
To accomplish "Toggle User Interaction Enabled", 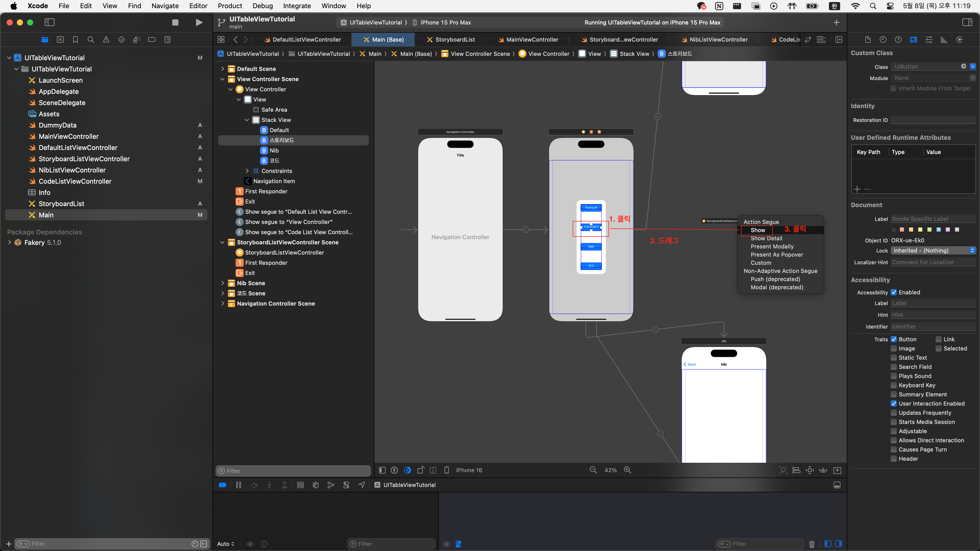I will (x=894, y=404).
